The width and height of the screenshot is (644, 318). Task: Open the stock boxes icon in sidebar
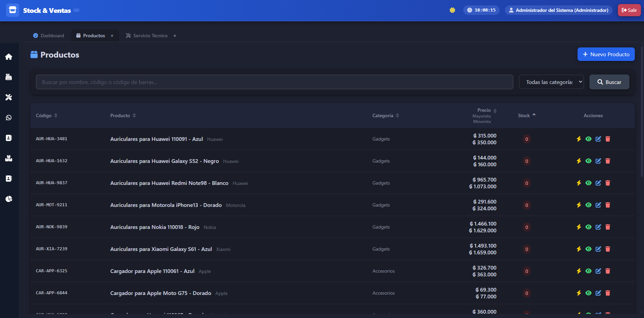[9, 158]
